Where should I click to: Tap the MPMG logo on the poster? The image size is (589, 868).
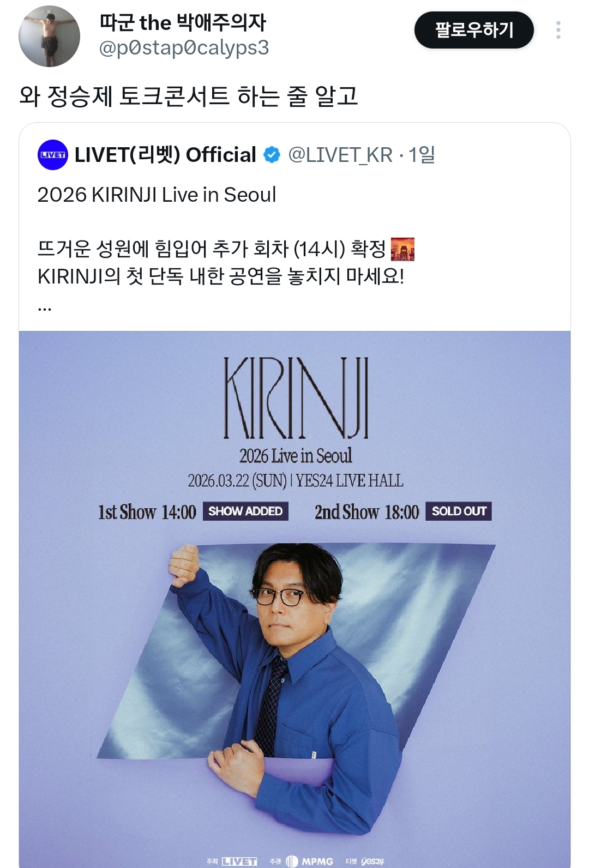309,861
